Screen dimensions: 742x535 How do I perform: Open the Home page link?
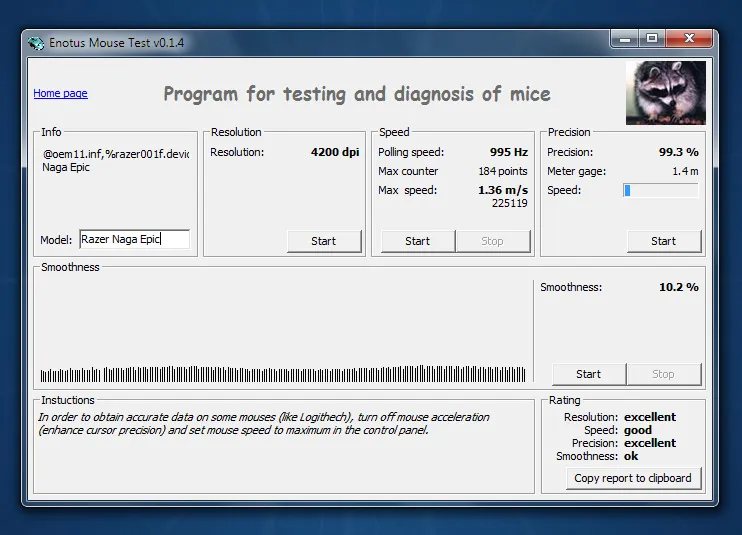tap(60, 94)
